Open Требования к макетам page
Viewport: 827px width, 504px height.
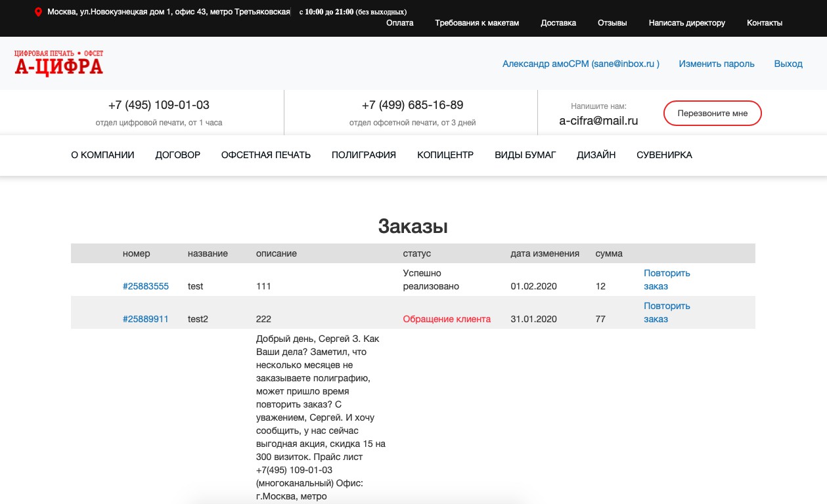(477, 22)
